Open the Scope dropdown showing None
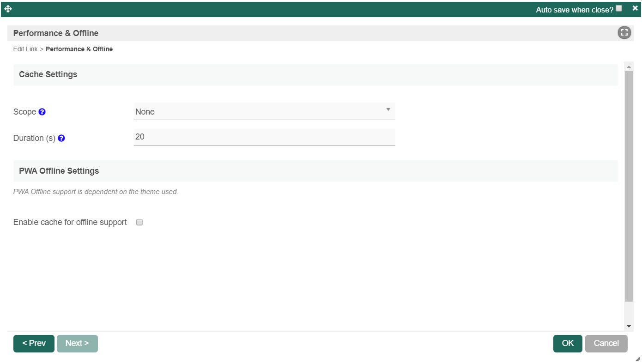The height and width of the screenshot is (364, 642). click(x=265, y=111)
